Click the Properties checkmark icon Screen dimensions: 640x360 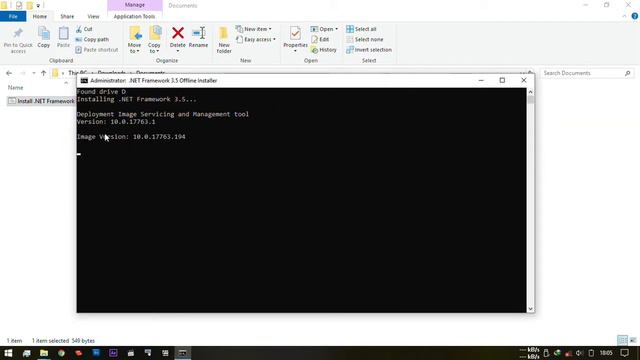(x=295, y=33)
